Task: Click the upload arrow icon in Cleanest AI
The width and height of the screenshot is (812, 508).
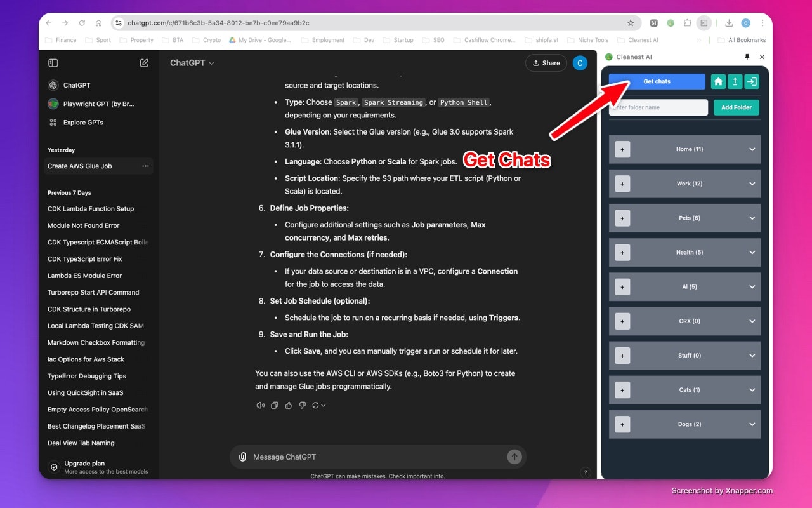Action: pyautogui.click(x=735, y=81)
